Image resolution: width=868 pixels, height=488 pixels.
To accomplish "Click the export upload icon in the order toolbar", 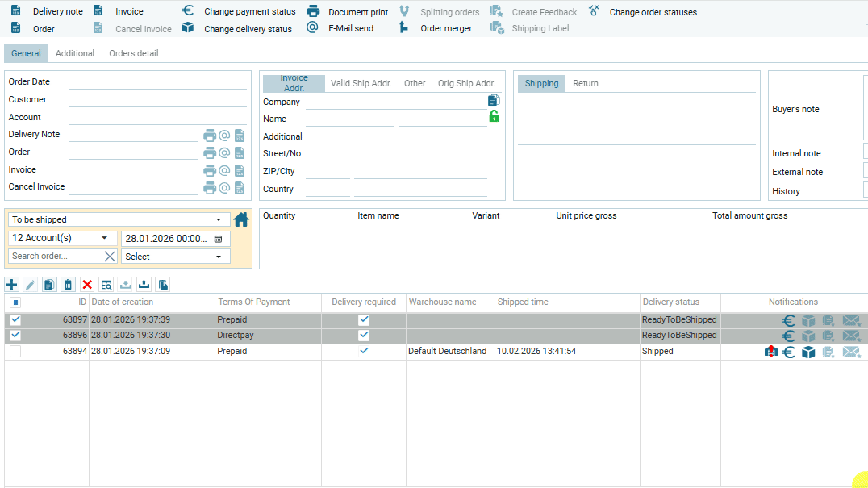I will [x=144, y=284].
